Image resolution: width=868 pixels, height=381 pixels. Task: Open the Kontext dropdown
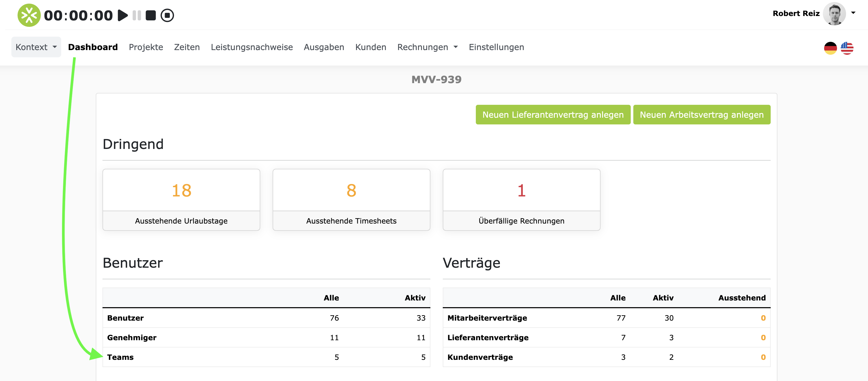(x=36, y=47)
